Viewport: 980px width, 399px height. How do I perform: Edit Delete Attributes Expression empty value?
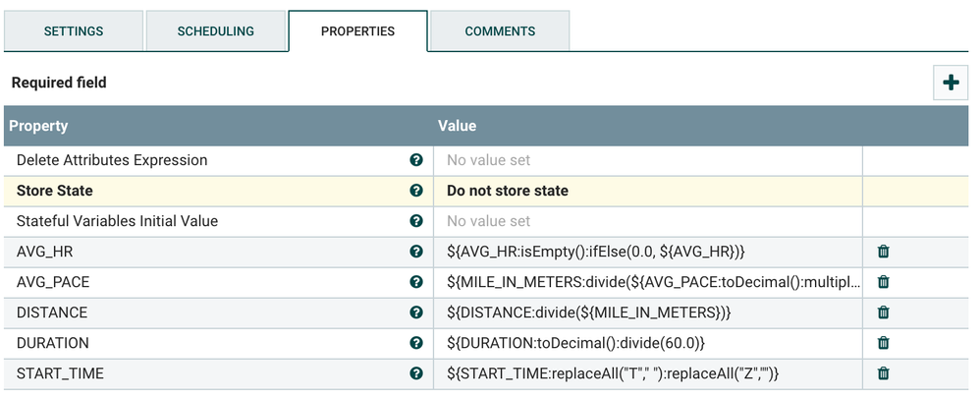coord(646,160)
